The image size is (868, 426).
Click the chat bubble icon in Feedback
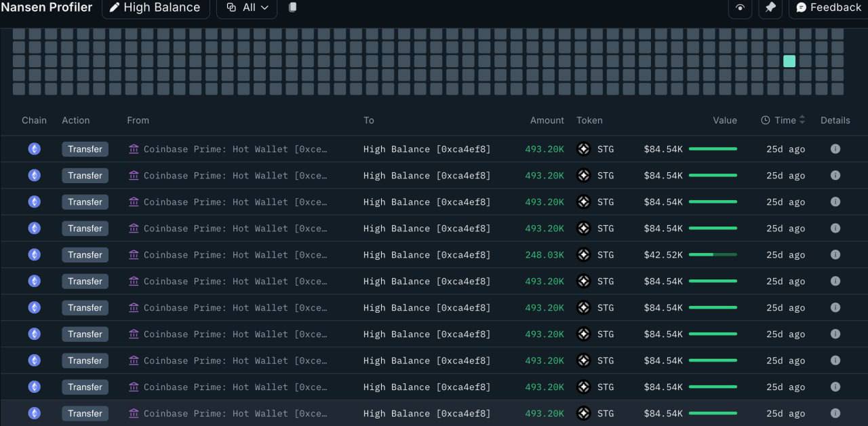click(x=801, y=7)
